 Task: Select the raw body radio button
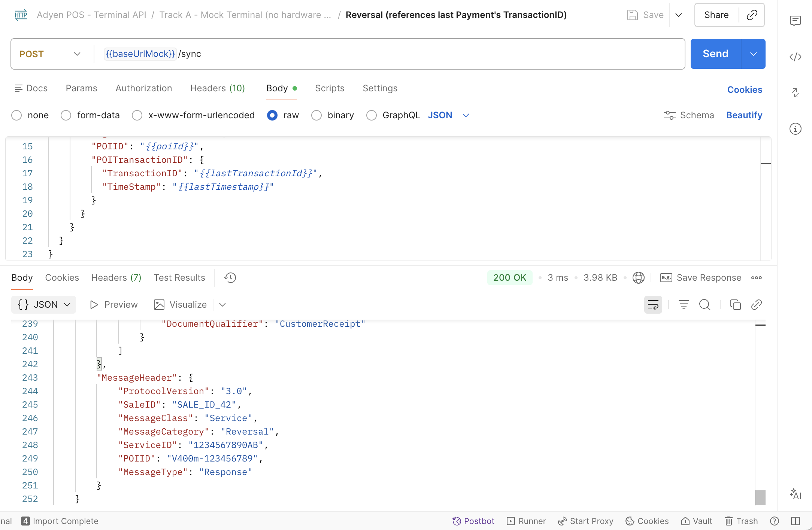click(272, 115)
